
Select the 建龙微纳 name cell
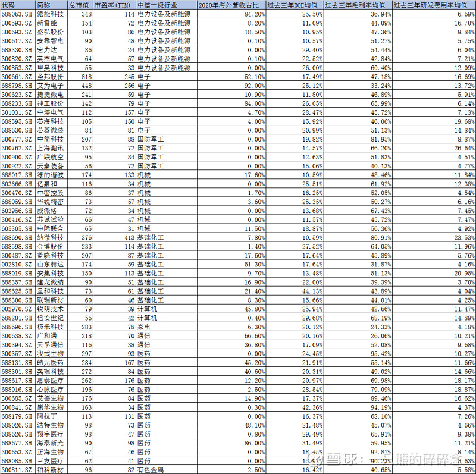[x=51, y=282]
